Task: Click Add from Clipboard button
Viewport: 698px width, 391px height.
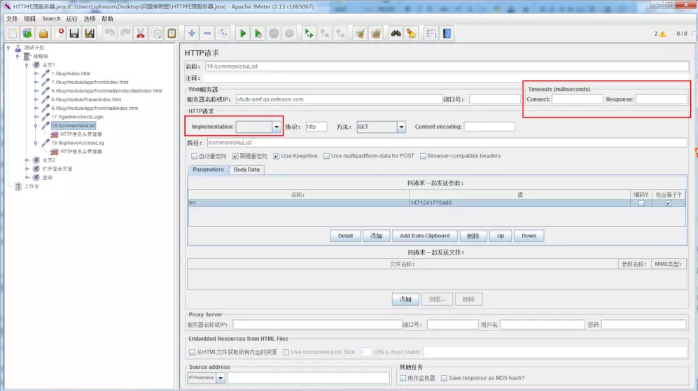Action: click(x=425, y=236)
